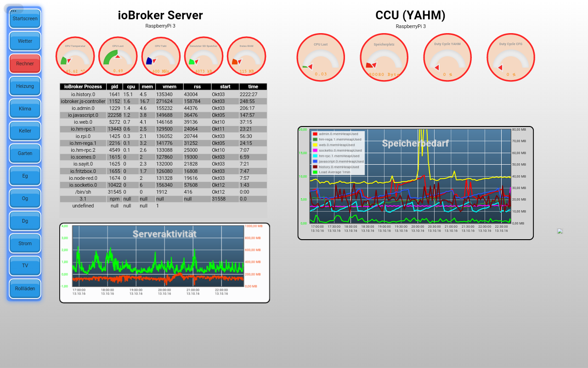The height and width of the screenshot is (368, 588).
Task: Click the ioBroker Server heading
Action: pos(160,15)
